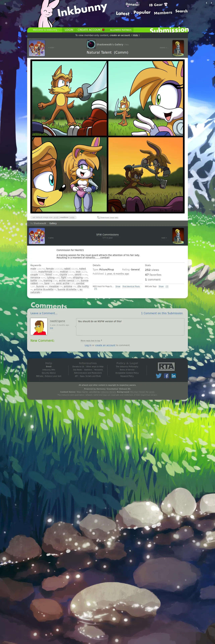The width and height of the screenshot is (215, 644).
Task: Set default image size to wide
Action: pos(72,217)
